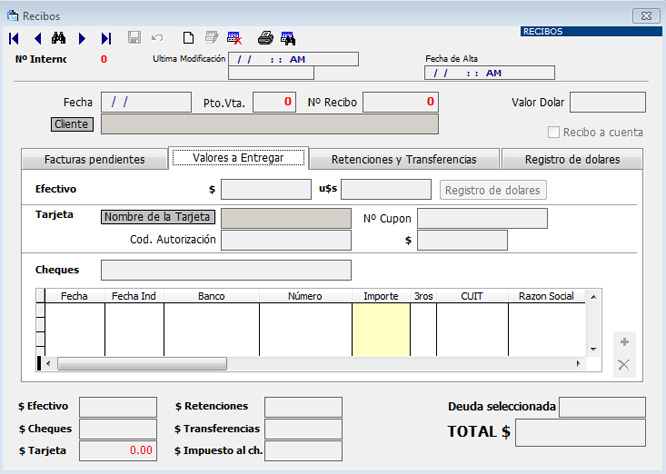Create a new blank receipt
Screen dimensions: 666x474
188,38
